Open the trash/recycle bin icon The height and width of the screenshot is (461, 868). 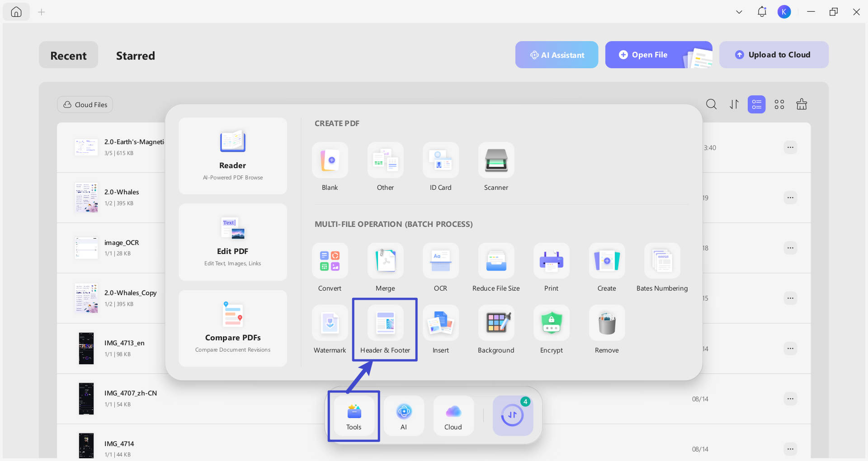click(802, 104)
